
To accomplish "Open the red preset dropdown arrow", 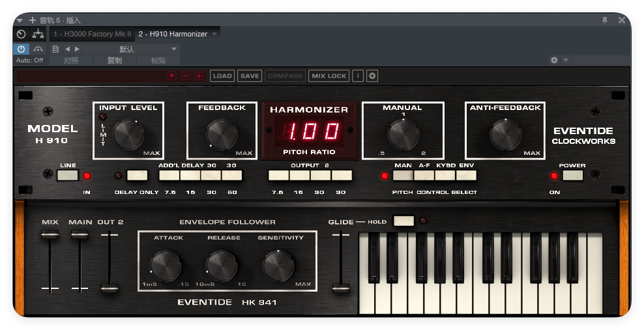I will coord(171,76).
